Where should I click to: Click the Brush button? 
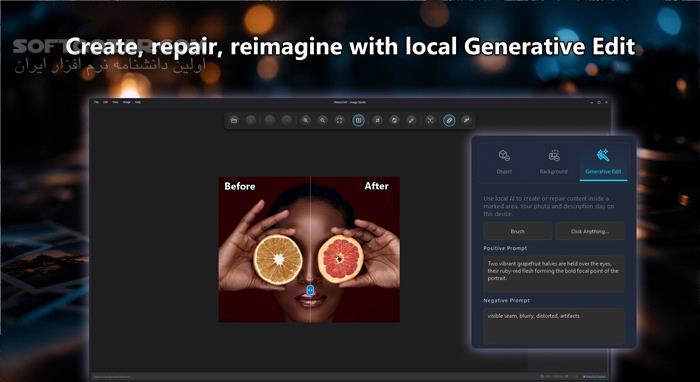tap(517, 231)
